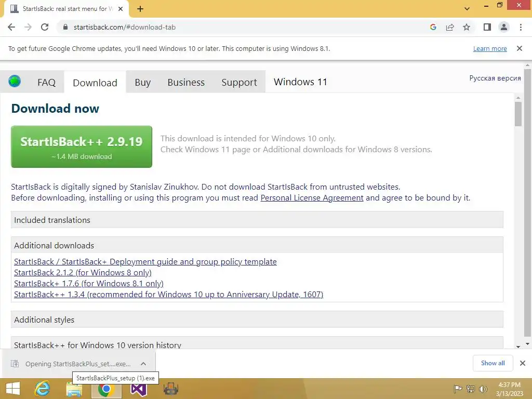Image resolution: width=532 pixels, height=399 pixels.
Task: Download StartIsBack++ 2.9.19 green button
Action: (x=82, y=147)
